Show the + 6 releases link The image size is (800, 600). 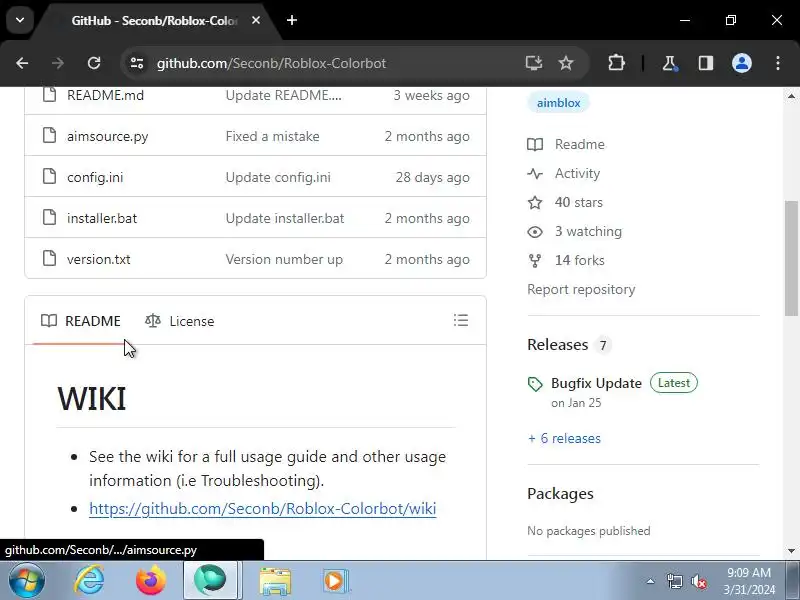[x=564, y=438]
